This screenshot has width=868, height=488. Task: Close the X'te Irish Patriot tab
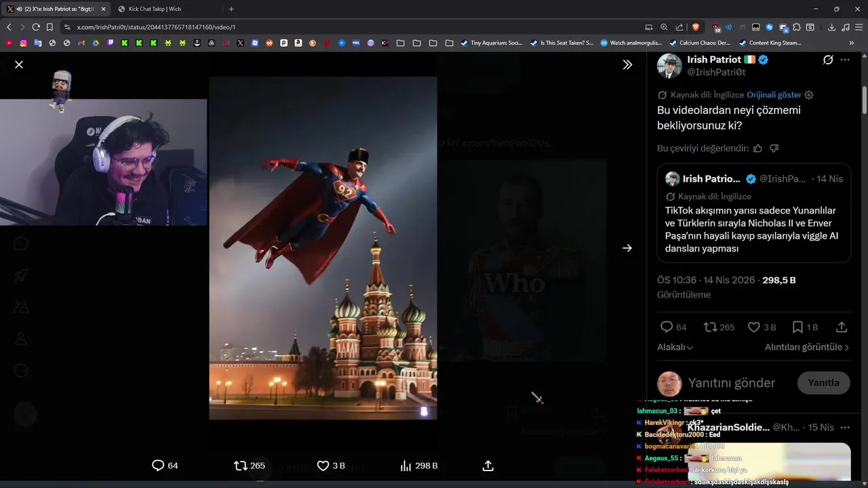pos(104,9)
